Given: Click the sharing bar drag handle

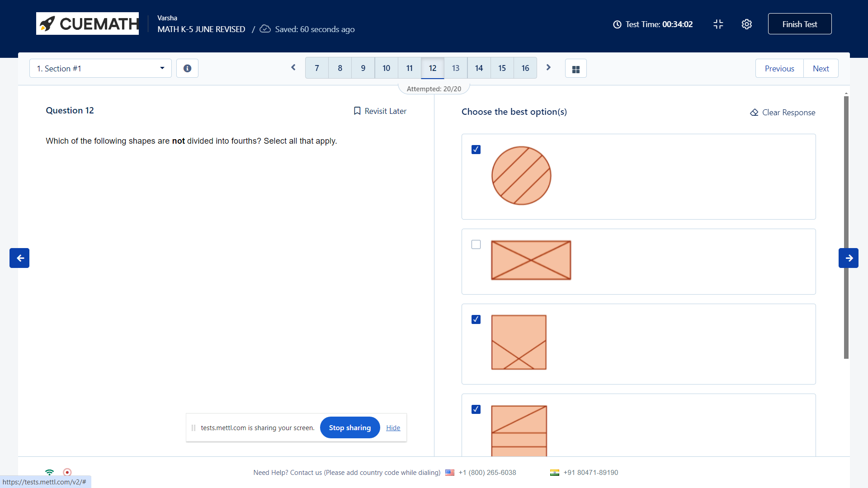Looking at the screenshot, I should (193, 428).
